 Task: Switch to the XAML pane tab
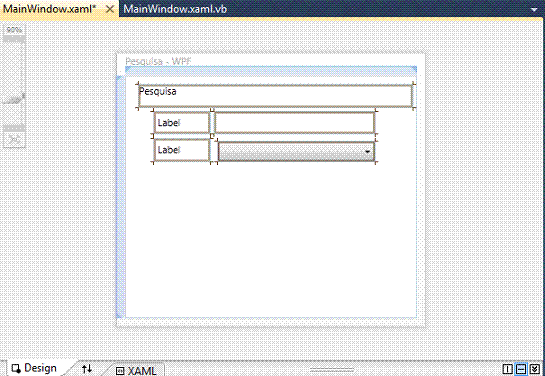(x=136, y=370)
